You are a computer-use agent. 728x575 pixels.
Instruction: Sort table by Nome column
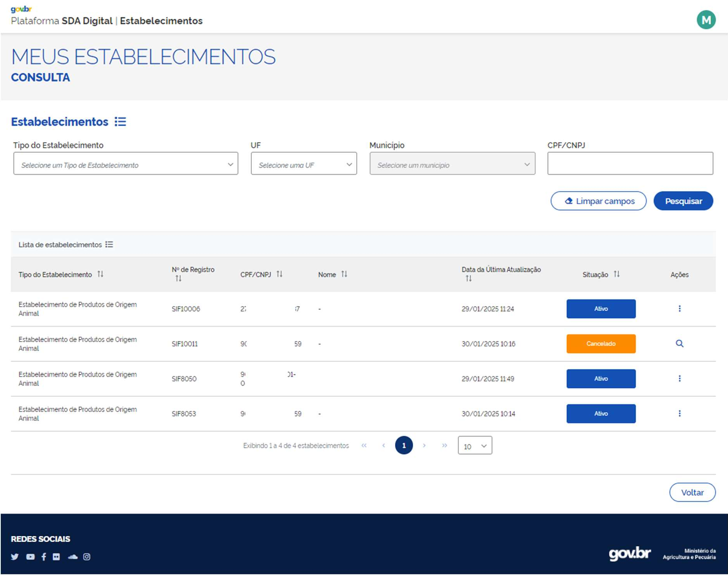coord(344,274)
